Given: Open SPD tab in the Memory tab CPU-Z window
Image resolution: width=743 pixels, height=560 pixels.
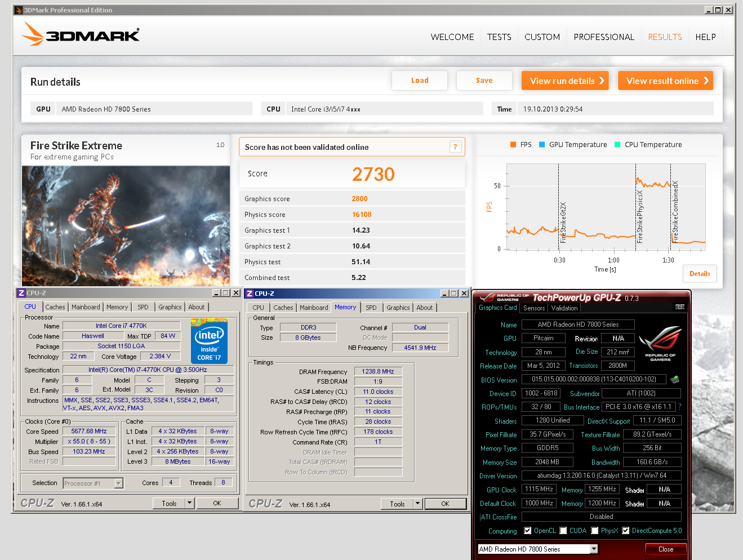Looking at the screenshot, I should pyautogui.click(x=371, y=308).
